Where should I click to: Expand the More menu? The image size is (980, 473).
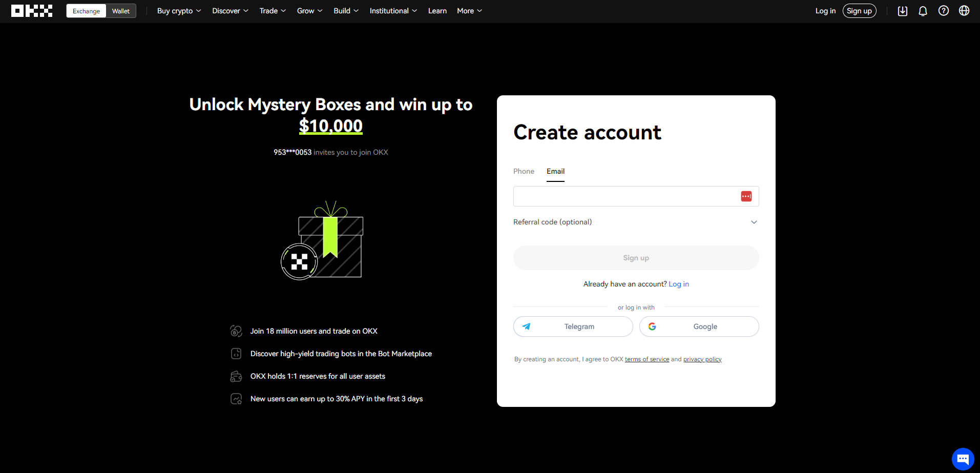pos(469,11)
